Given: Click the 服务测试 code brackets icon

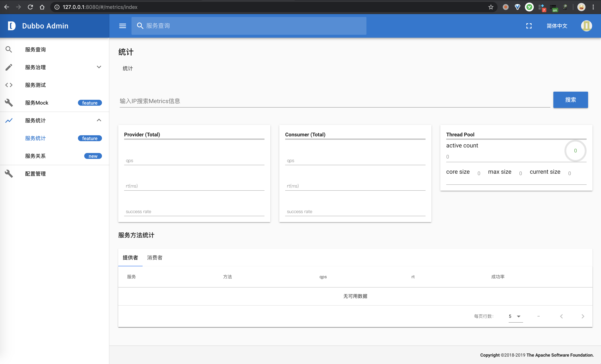Looking at the screenshot, I should pos(9,85).
